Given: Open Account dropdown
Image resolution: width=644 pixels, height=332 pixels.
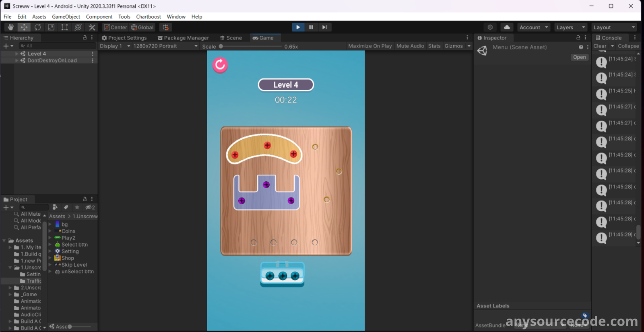Looking at the screenshot, I should (534, 27).
